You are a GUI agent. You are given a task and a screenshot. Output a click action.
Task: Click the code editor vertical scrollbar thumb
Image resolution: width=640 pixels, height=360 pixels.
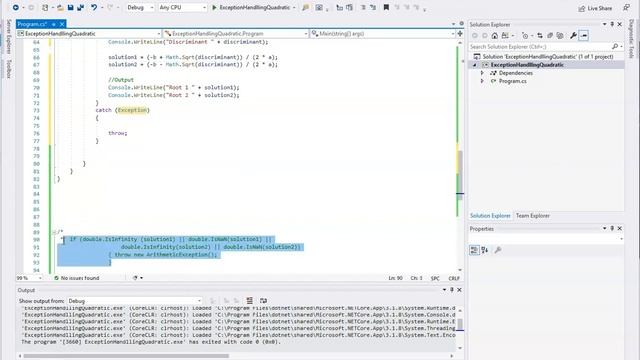click(460, 175)
